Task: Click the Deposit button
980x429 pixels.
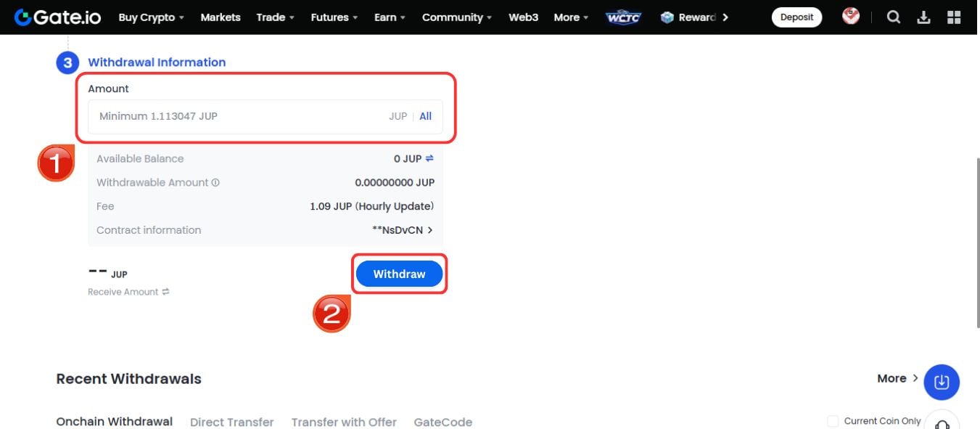Action: tap(796, 17)
